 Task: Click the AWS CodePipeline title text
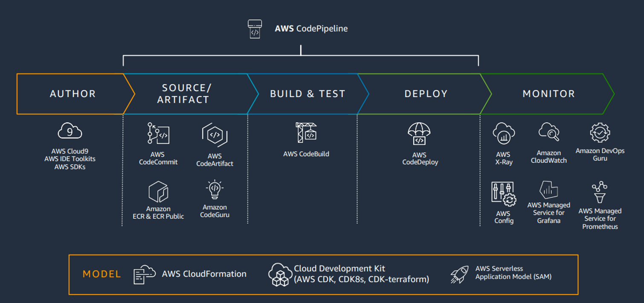pyautogui.click(x=311, y=29)
